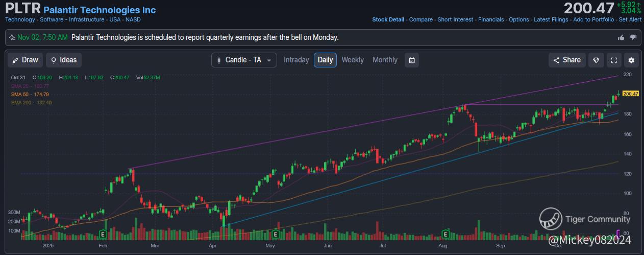Click the H204.18 high value

(68, 78)
